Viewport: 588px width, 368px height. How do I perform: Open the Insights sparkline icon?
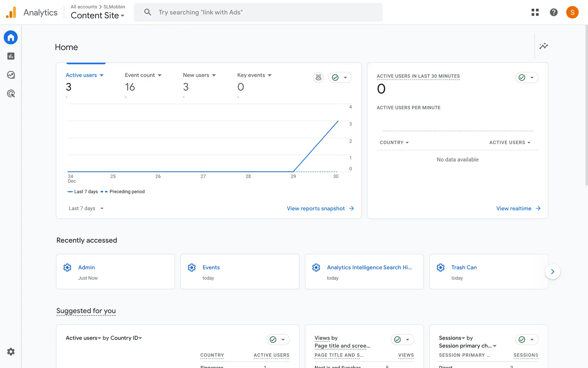click(x=544, y=46)
